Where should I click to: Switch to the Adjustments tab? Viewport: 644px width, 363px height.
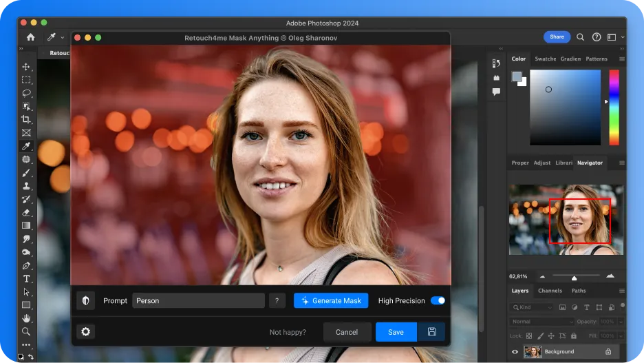tap(542, 163)
